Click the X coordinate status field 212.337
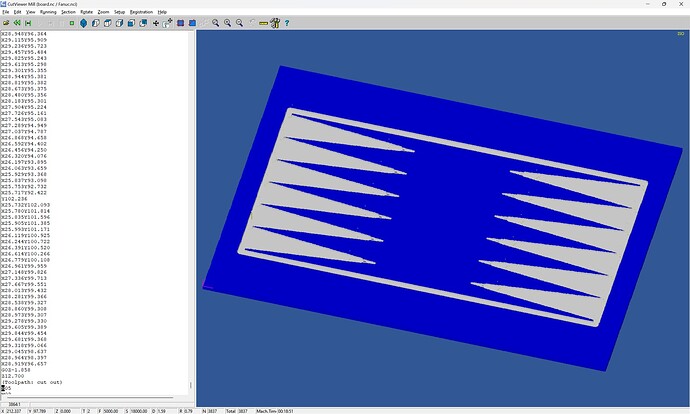 point(13,411)
